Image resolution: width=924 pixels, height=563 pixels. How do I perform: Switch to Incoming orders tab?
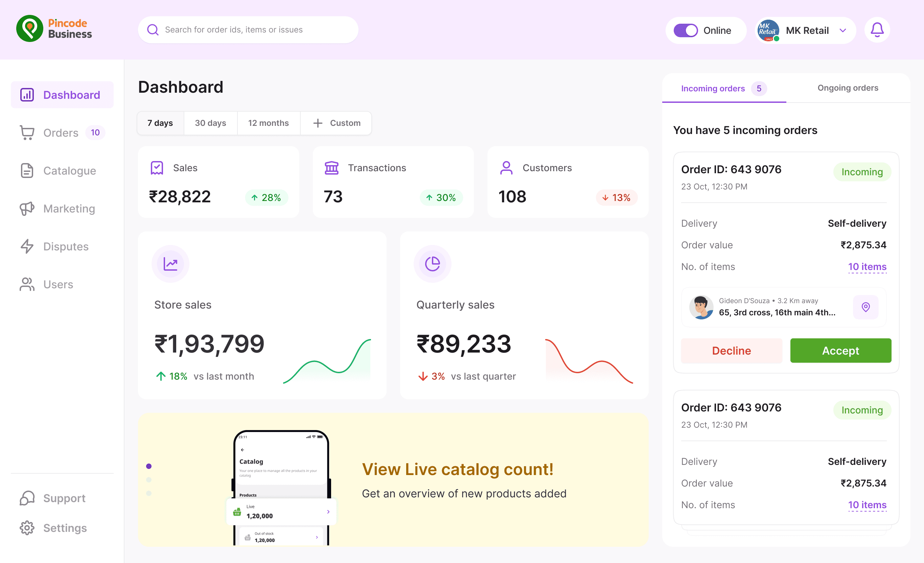[x=724, y=89]
